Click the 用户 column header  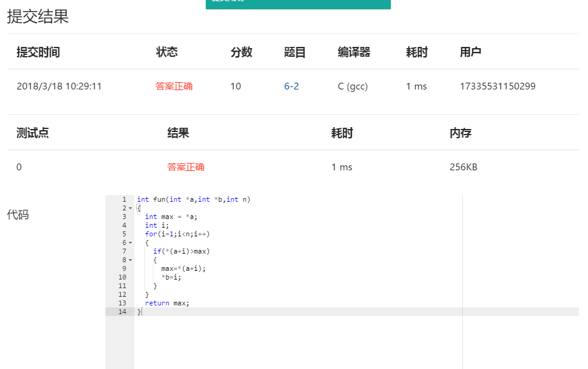click(471, 52)
